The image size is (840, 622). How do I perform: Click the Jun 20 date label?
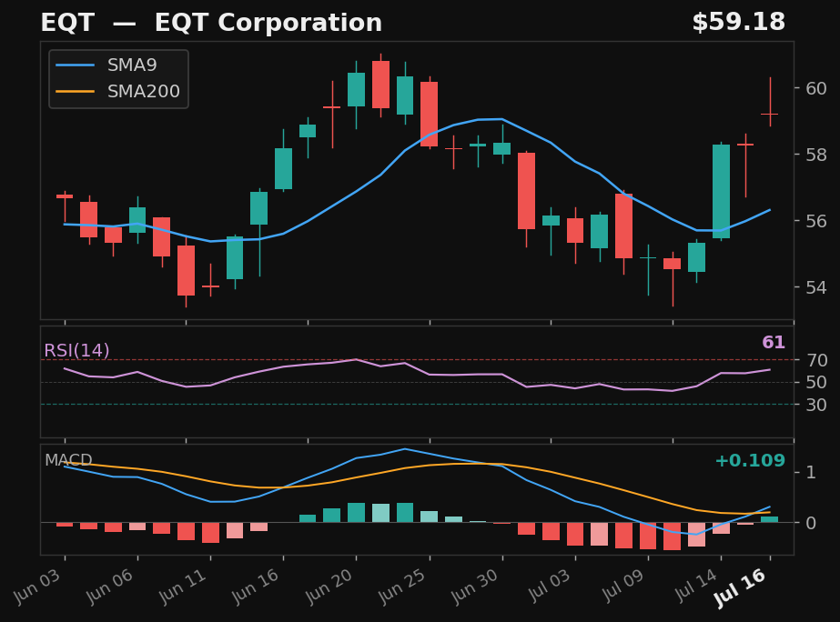point(329,587)
